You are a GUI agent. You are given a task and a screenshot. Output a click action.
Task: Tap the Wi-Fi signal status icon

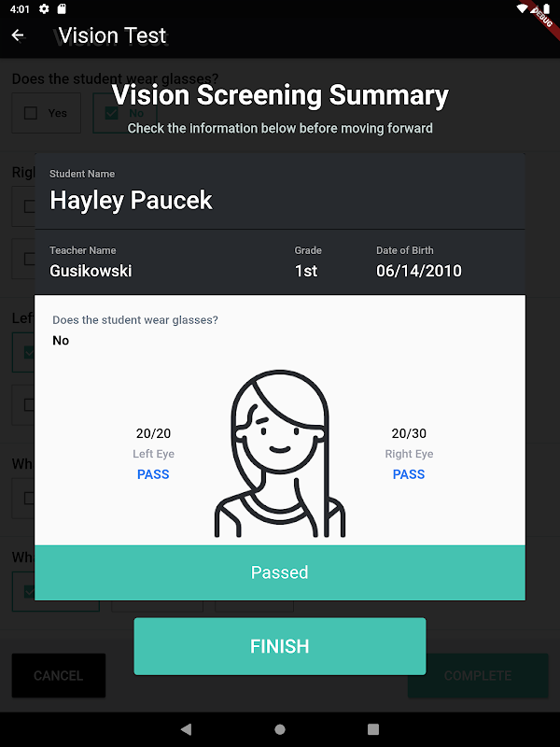[x=522, y=9]
